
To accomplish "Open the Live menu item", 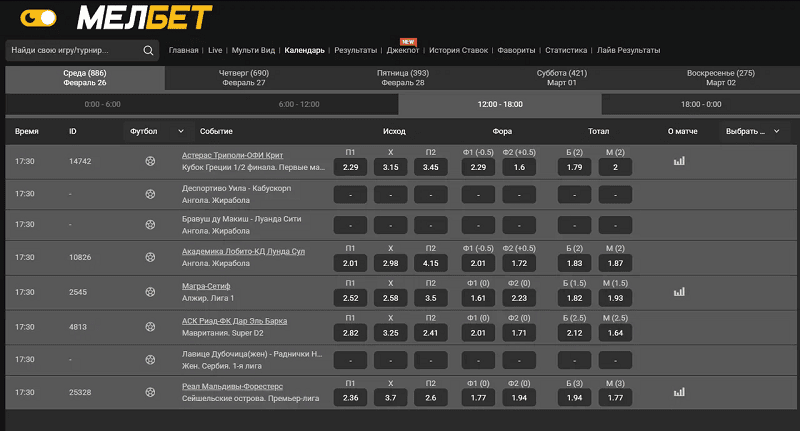I will tap(215, 50).
